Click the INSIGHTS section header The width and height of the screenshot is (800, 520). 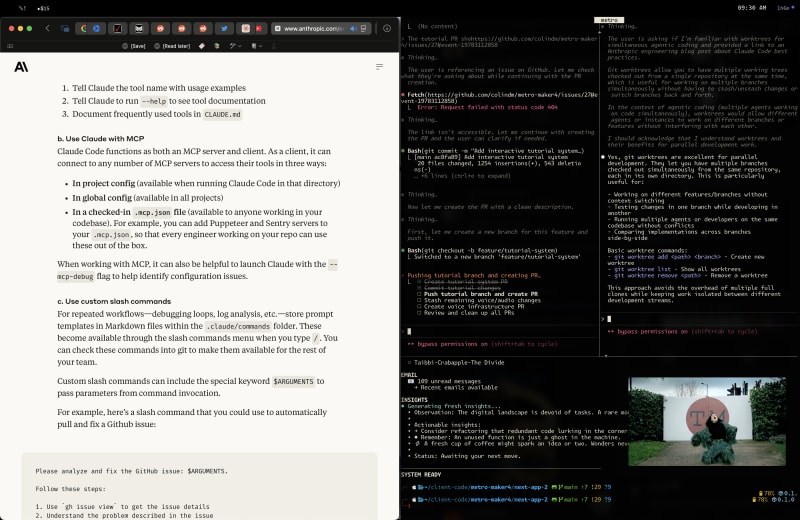(414, 400)
